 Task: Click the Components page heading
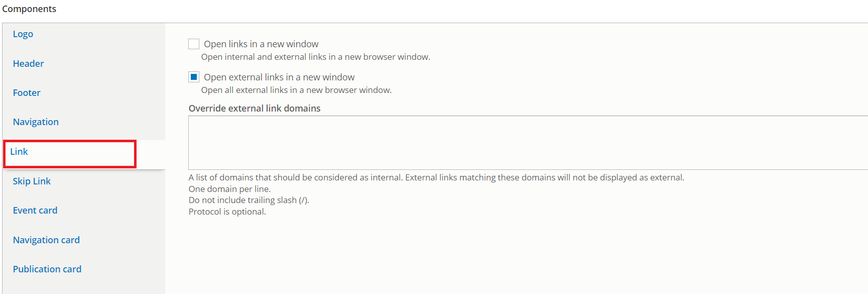click(29, 9)
